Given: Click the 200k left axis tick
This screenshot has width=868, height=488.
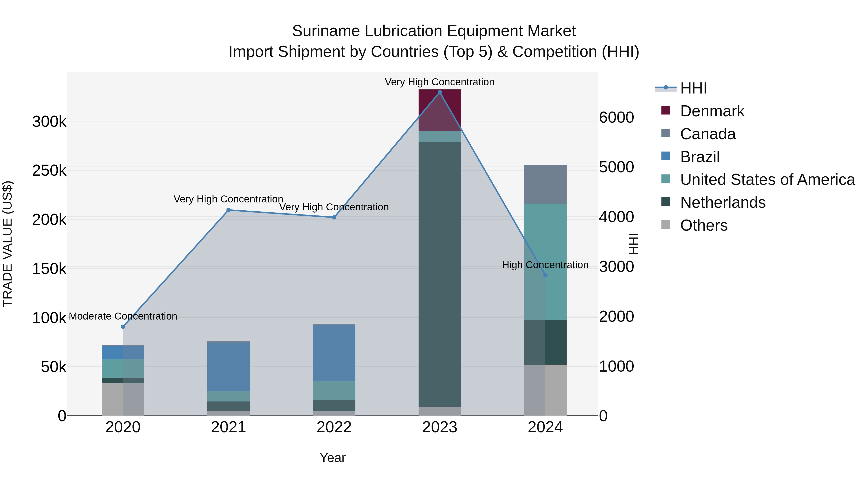Looking at the screenshot, I should coord(49,220).
